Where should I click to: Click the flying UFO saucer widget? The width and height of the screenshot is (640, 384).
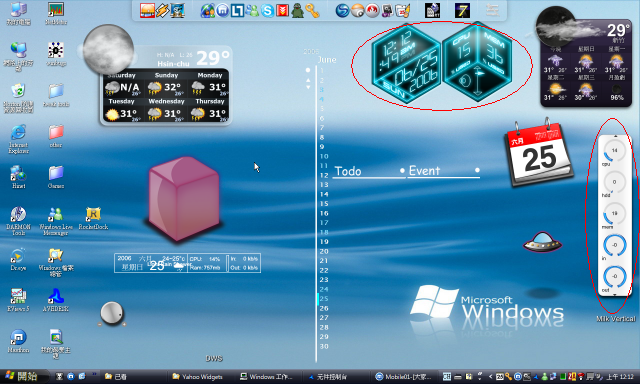point(542,242)
